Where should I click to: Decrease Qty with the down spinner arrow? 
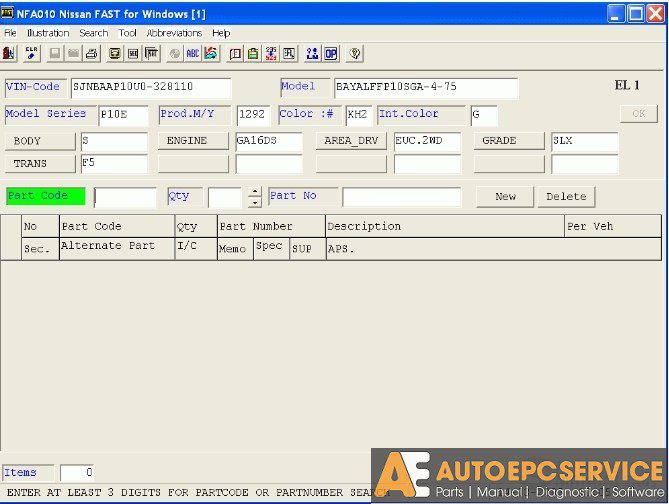click(x=255, y=202)
